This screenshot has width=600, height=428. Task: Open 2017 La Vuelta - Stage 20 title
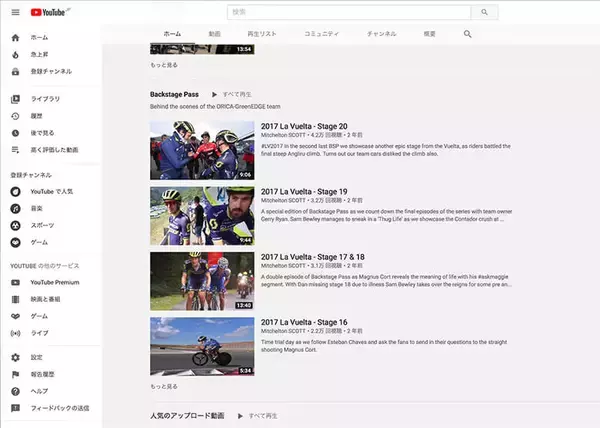click(304, 126)
